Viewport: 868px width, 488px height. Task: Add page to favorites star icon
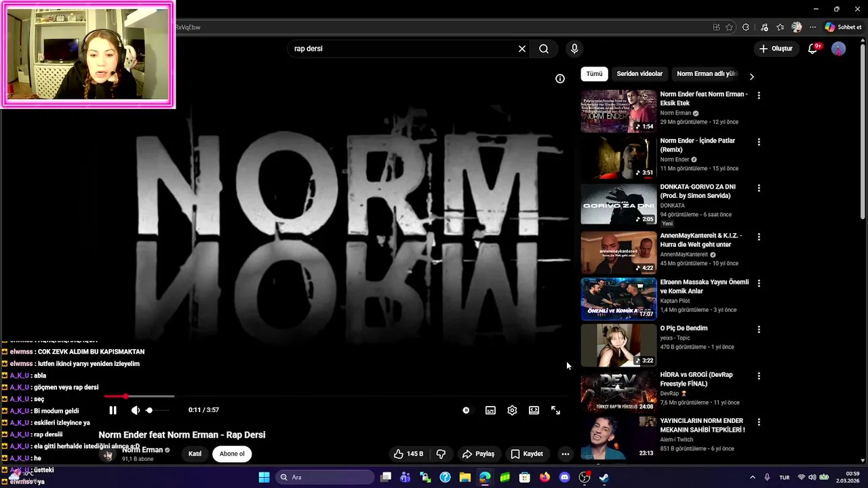(730, 27)
